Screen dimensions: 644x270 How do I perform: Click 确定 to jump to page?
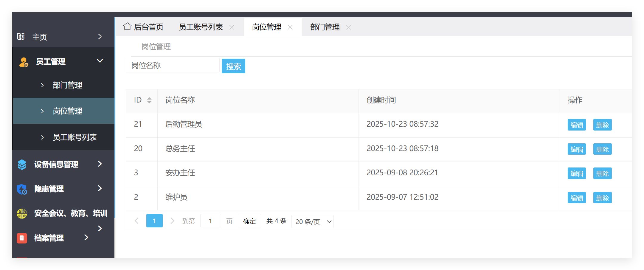pyautogui.click(x=249, y=221)
